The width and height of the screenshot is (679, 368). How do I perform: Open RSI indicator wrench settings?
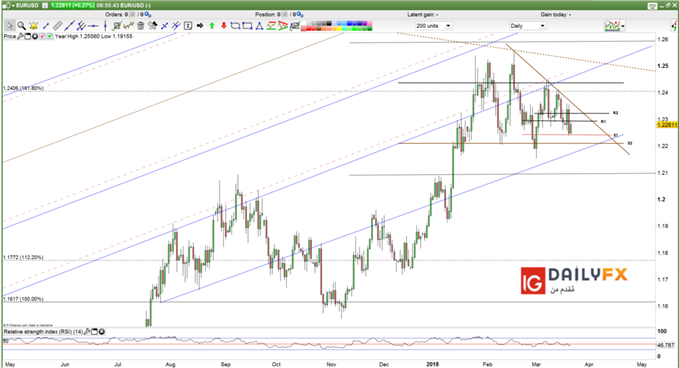click(x=87, y=332)
